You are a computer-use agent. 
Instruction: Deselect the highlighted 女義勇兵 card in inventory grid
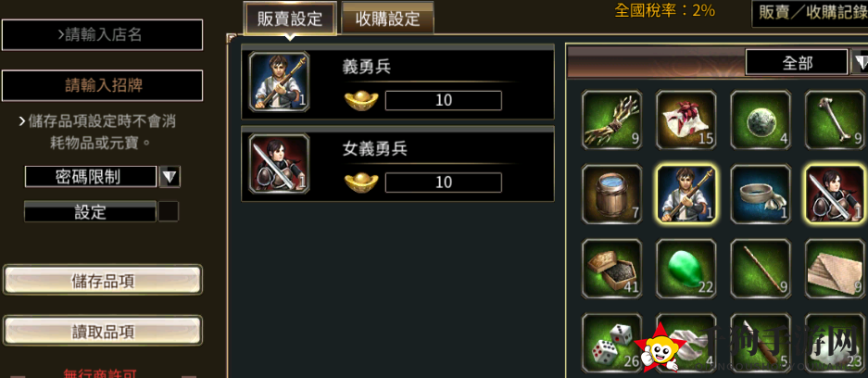click(835, 195)
